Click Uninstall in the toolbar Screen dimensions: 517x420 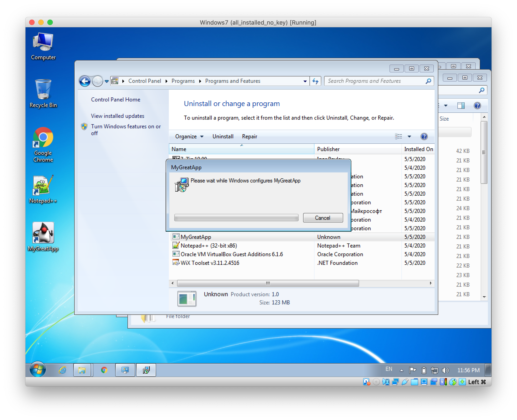click(223, 137)
